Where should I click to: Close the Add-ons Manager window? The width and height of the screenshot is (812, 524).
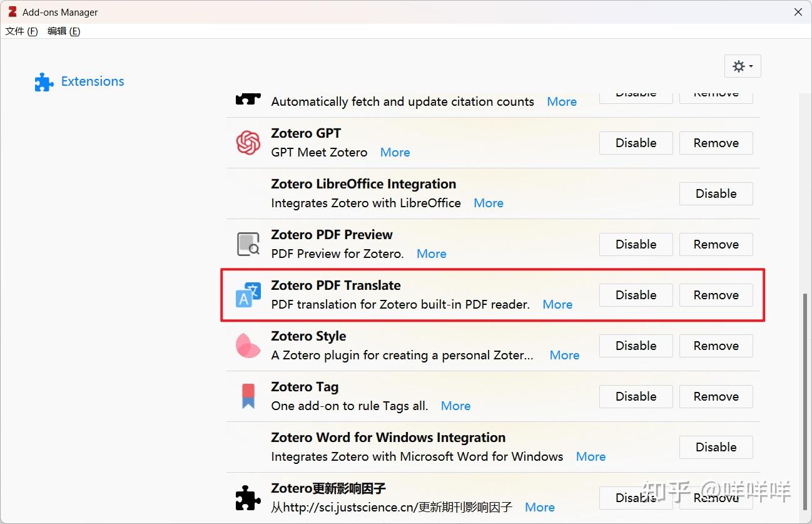[798, 12]
